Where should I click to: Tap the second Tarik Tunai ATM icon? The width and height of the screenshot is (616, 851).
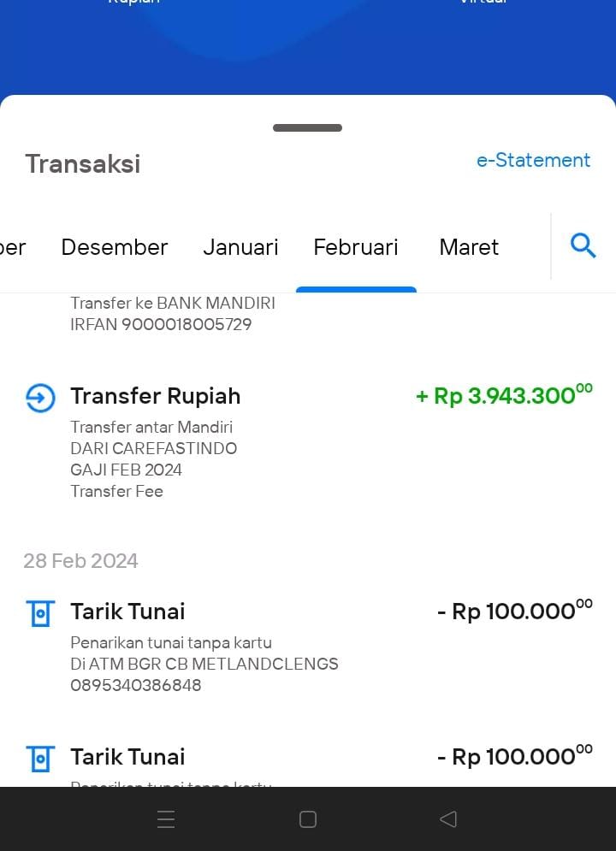click(x=41, y=758)
